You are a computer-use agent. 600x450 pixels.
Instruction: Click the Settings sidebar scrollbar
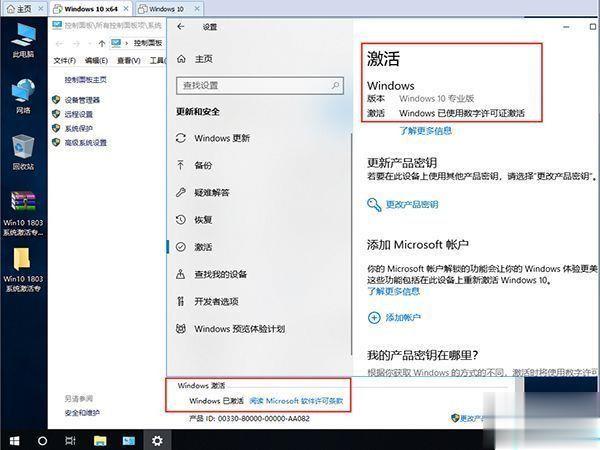[351, 244]
